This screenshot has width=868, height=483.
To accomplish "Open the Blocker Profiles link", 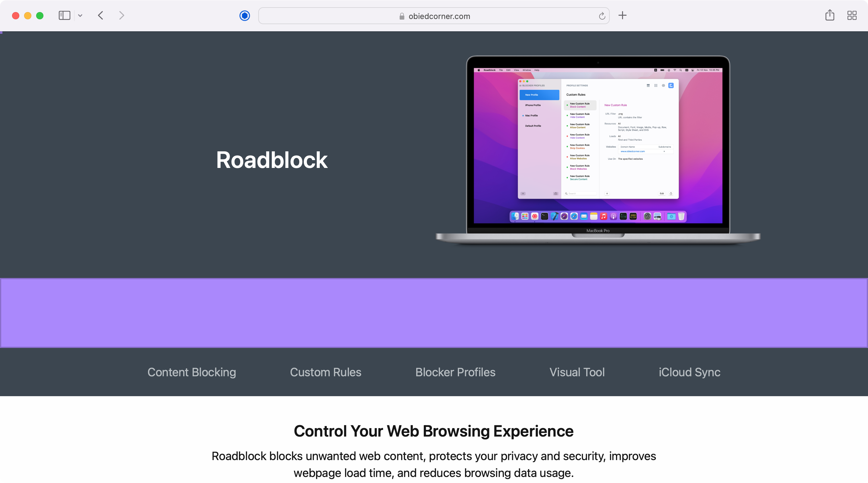I will (455, 372).
